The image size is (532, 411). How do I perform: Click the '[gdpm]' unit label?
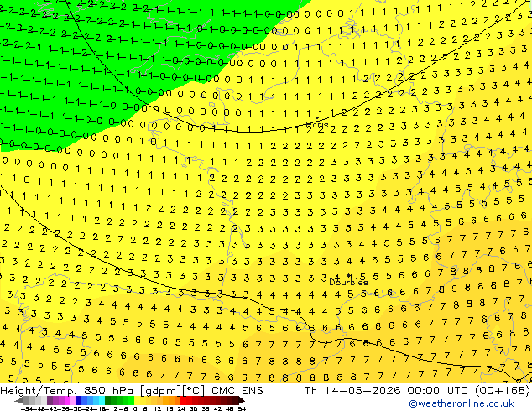(x=160, y=391)
